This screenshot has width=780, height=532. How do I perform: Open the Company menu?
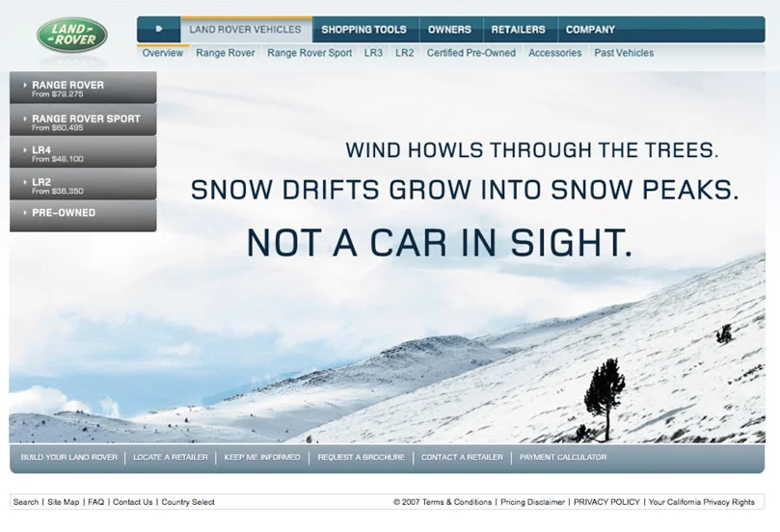coord(590,30)
